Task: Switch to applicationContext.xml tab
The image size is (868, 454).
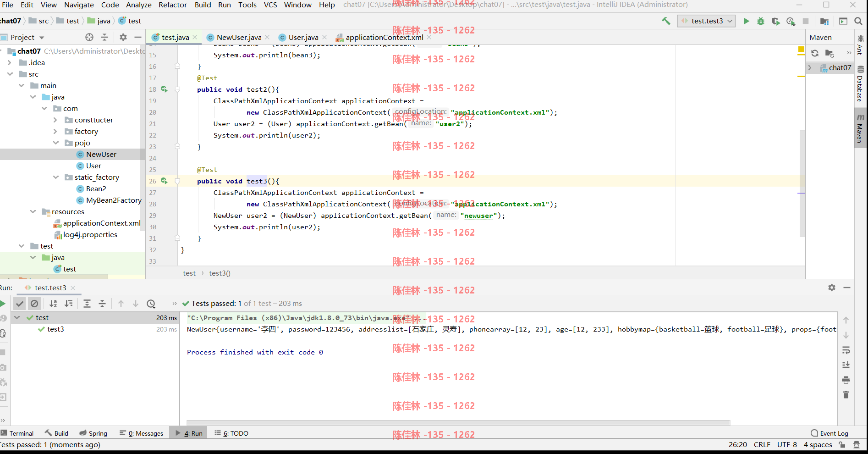Action: pos(385,38)
